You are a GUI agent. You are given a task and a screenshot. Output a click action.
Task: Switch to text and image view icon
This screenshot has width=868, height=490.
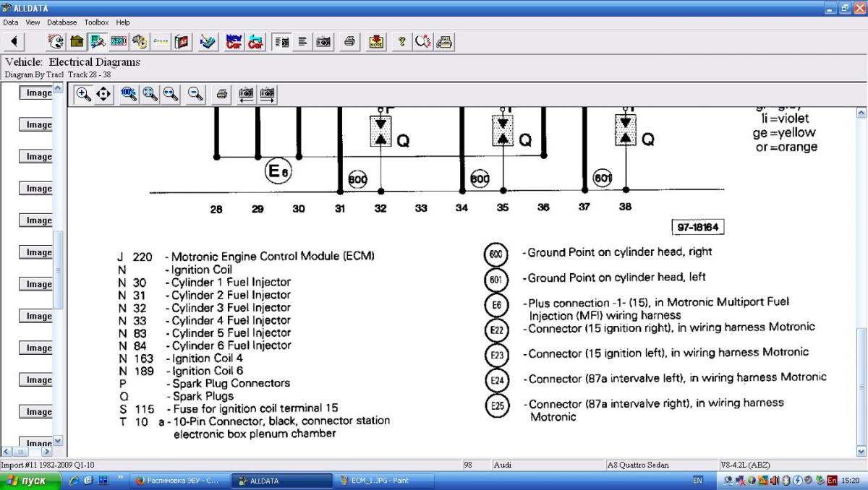(x=282, y=41)
